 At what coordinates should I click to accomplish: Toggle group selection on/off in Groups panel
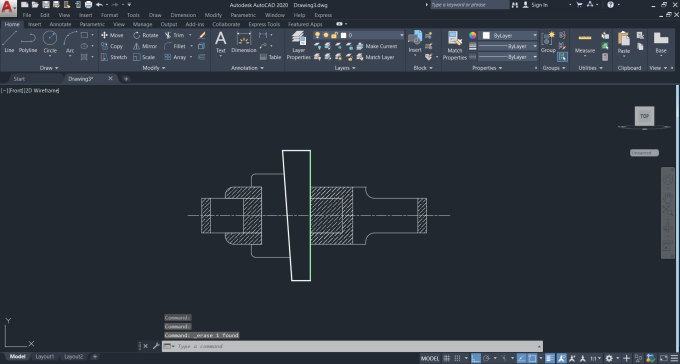click(x=562, y=56)
